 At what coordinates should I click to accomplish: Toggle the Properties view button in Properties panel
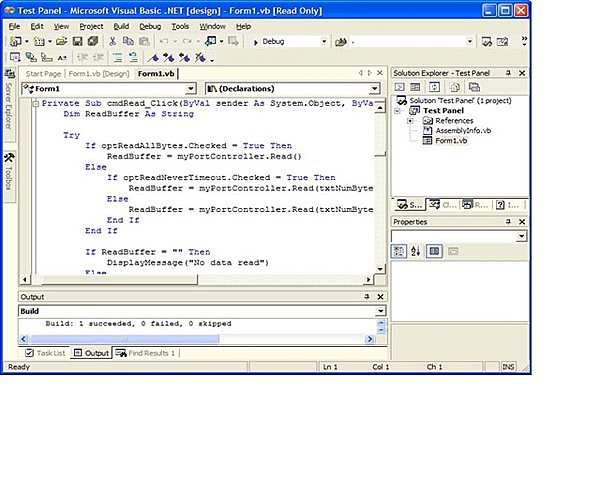[434, 251]
